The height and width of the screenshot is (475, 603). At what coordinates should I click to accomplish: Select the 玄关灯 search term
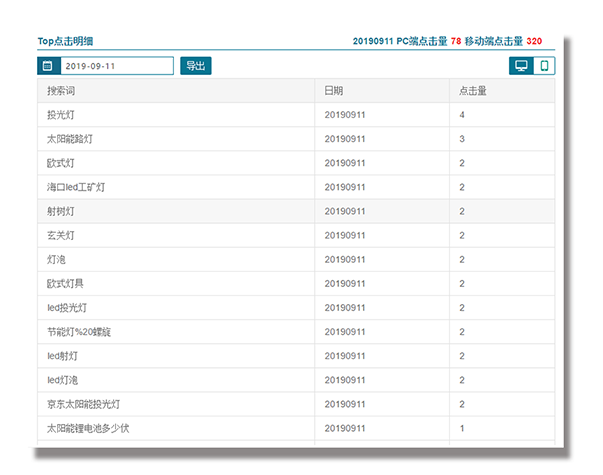[60, 235]
